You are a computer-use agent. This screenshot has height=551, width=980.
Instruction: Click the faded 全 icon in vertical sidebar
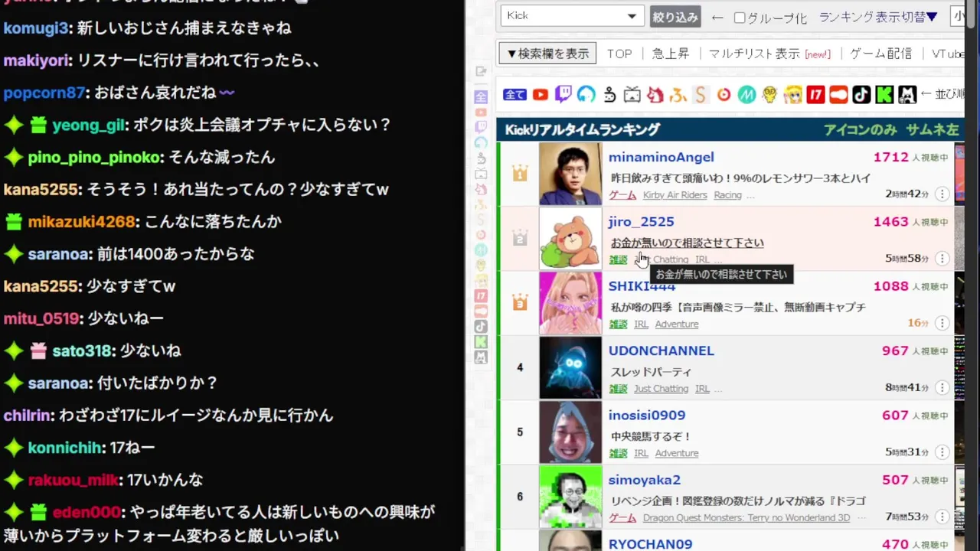[481, 96]
